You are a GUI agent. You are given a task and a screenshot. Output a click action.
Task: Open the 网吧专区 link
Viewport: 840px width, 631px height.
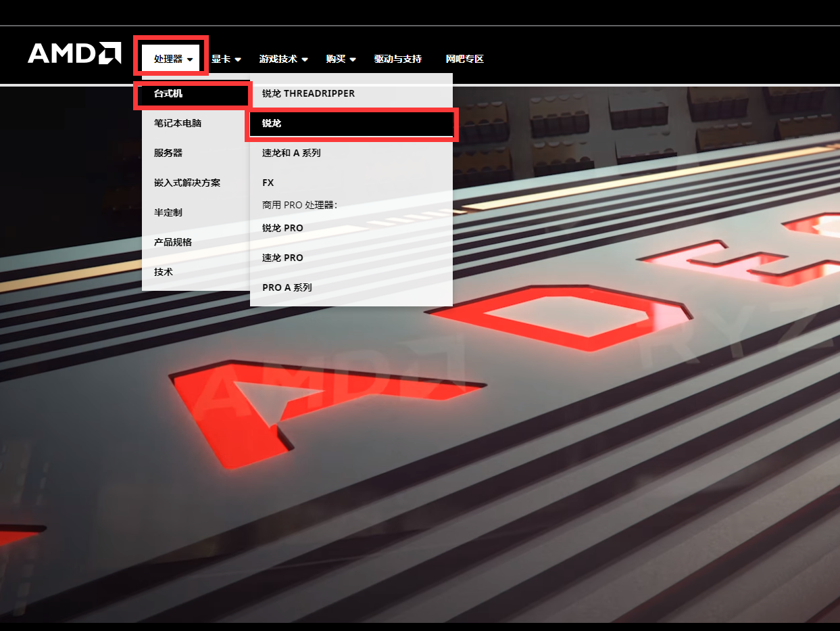(x=465, y=59)
